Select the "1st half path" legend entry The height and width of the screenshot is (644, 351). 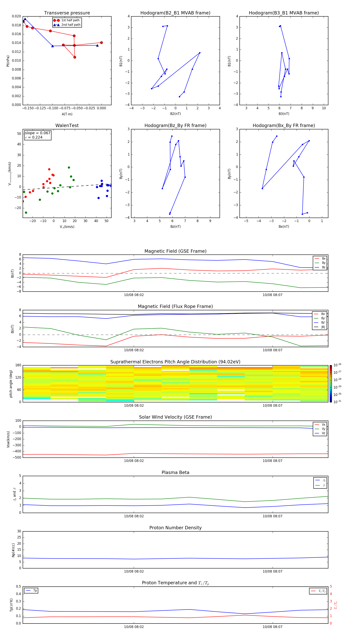coord(67,20)
